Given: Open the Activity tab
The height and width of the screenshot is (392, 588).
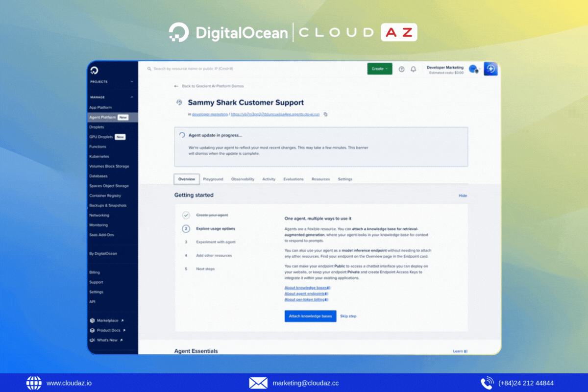Looking at the screenshot, I should point(269,179).
